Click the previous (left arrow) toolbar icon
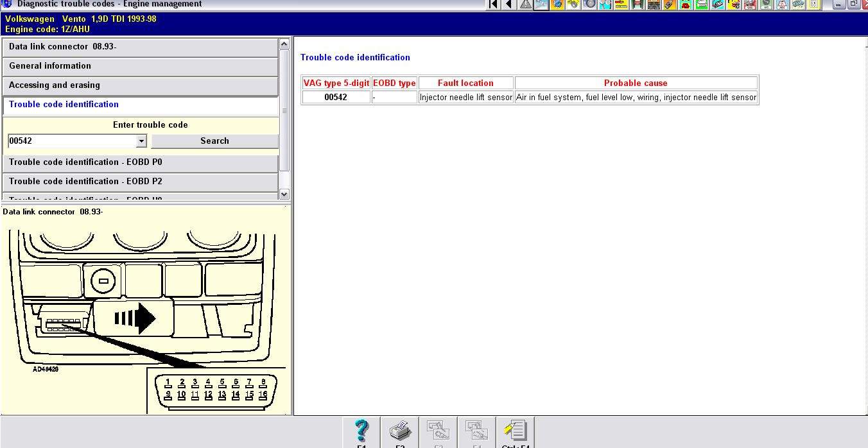This screenshot has width=868, height=448. tap(509, 4)
